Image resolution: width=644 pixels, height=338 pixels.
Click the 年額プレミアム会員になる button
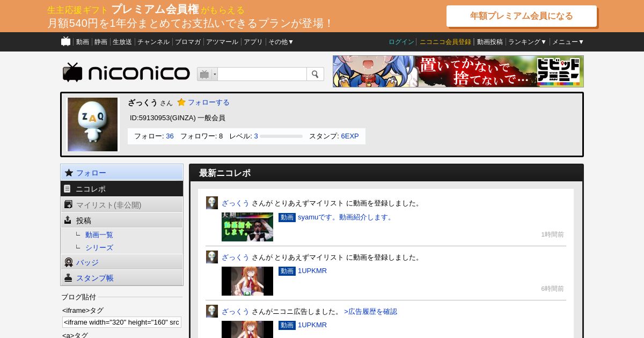tap(522, 16)
